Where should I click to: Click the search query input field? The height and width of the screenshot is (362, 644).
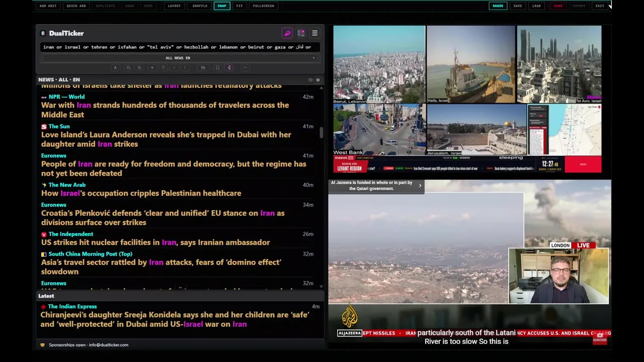click(x=180, y=47)
